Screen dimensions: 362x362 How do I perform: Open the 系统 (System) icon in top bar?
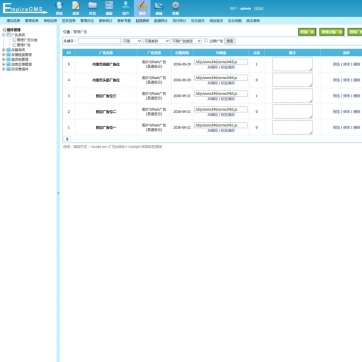coord(59,8)
